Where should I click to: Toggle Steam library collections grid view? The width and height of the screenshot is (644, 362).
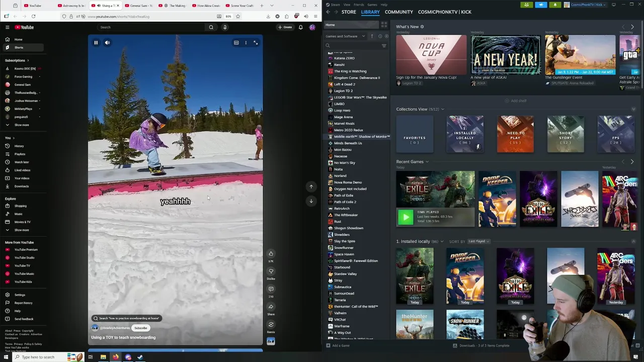click(x=384, y=25)
